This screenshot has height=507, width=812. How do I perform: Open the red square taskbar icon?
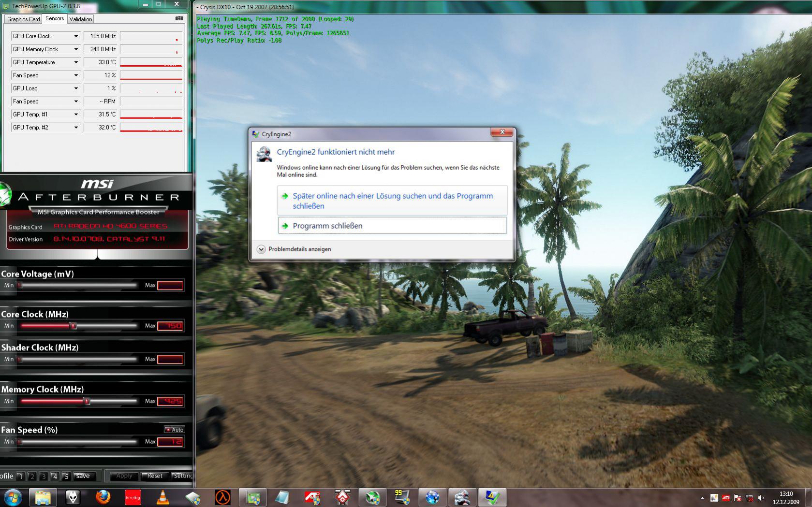(133, 497)
